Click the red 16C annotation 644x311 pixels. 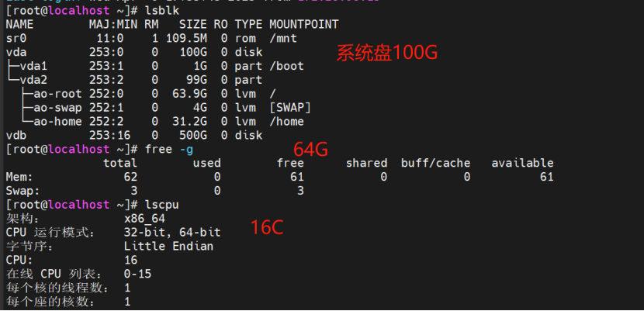pyautogui.click(x=267, y=228)
